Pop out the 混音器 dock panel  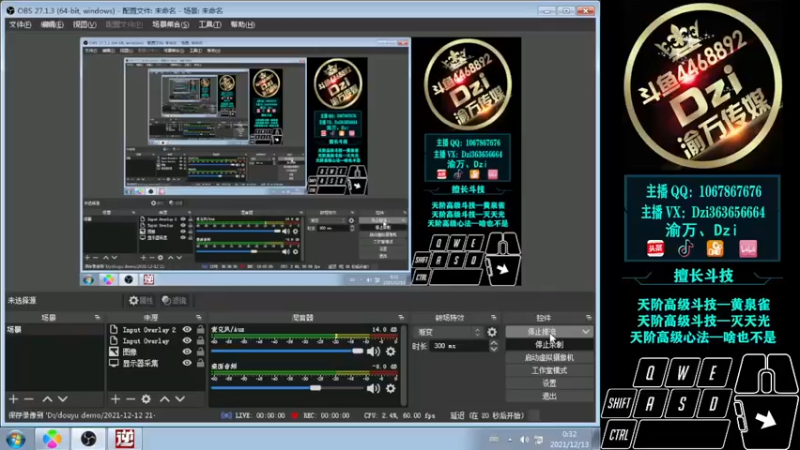tap(401, 317)
